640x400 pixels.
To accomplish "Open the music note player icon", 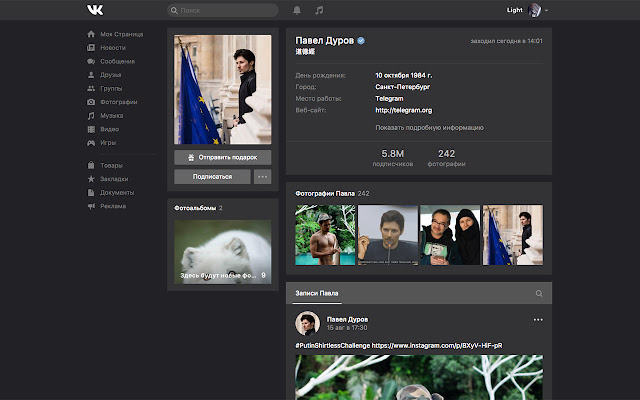I will [319, 10].
